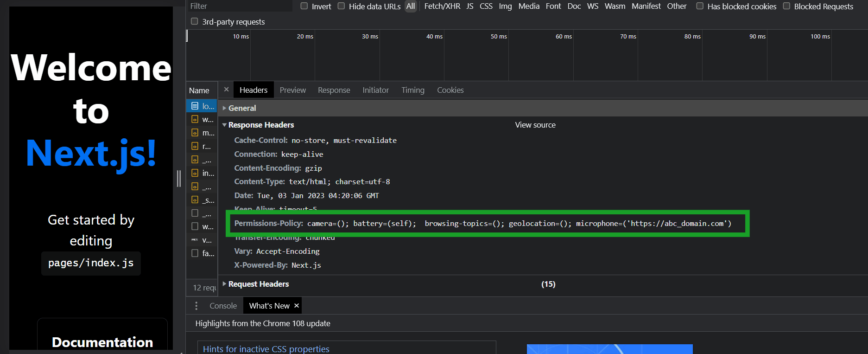Screen dimensions: 868x354
Task: Switch to the Timing tab
Action: (x=412, y=90)
